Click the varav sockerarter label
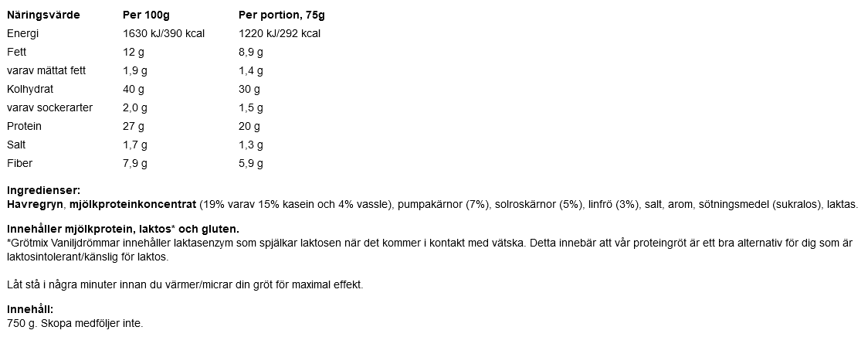 pos(50,107)
